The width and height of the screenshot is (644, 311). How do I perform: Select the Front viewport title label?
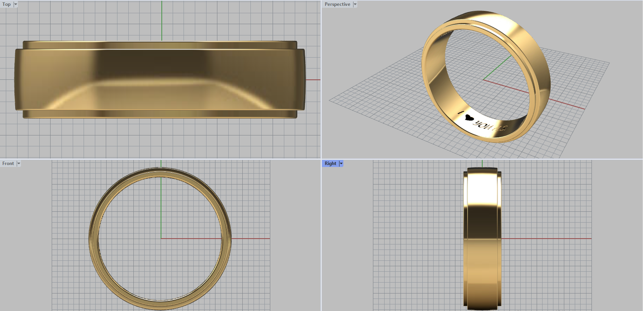[8, 164]
